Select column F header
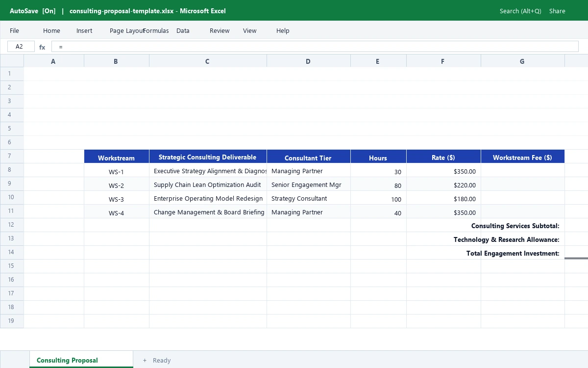This screenshot has height=368, width=588. [443, 61]
